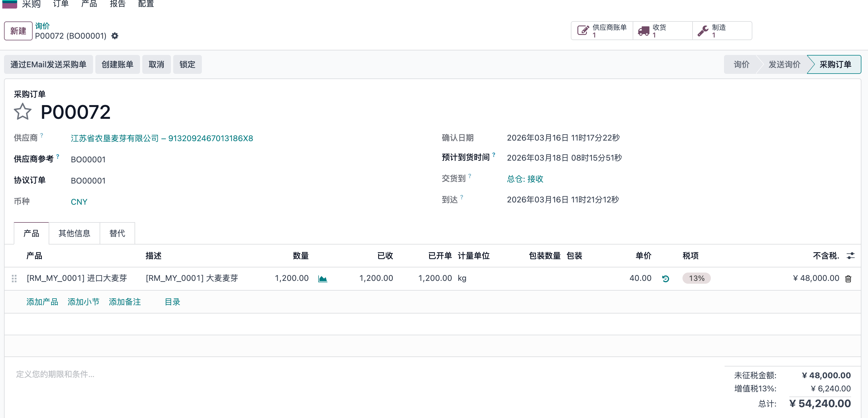Click the 单价 column header
The width and height of the screenshot is (868, 418).
point(643,256)
